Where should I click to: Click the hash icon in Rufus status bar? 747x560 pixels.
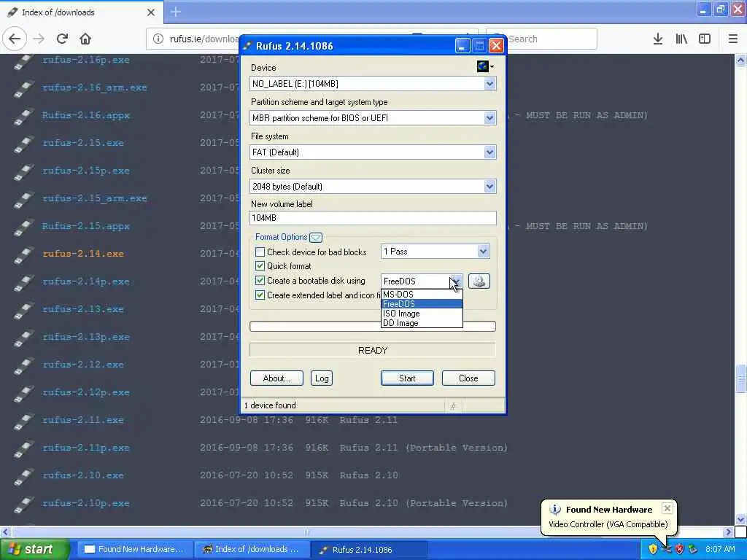(452, 405)
